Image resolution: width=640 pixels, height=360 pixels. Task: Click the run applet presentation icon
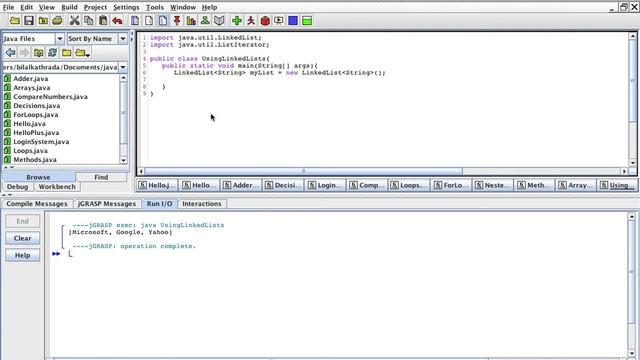(279, 20)
